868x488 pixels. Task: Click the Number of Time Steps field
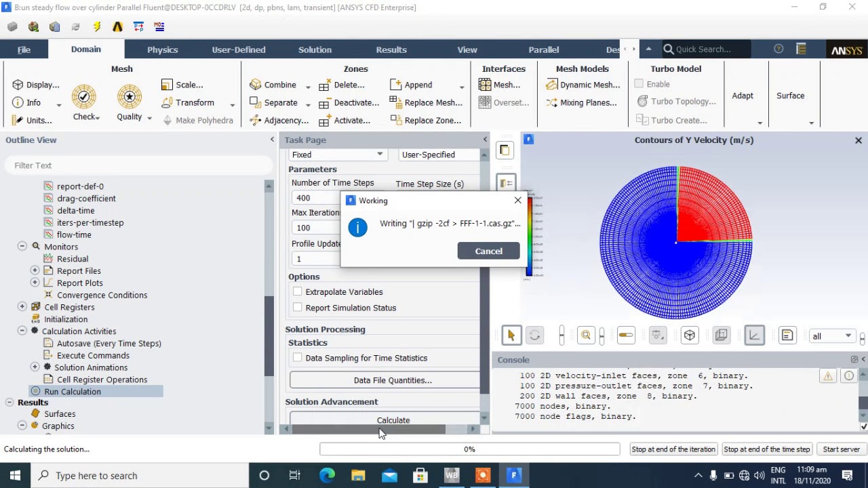(315, 198)
